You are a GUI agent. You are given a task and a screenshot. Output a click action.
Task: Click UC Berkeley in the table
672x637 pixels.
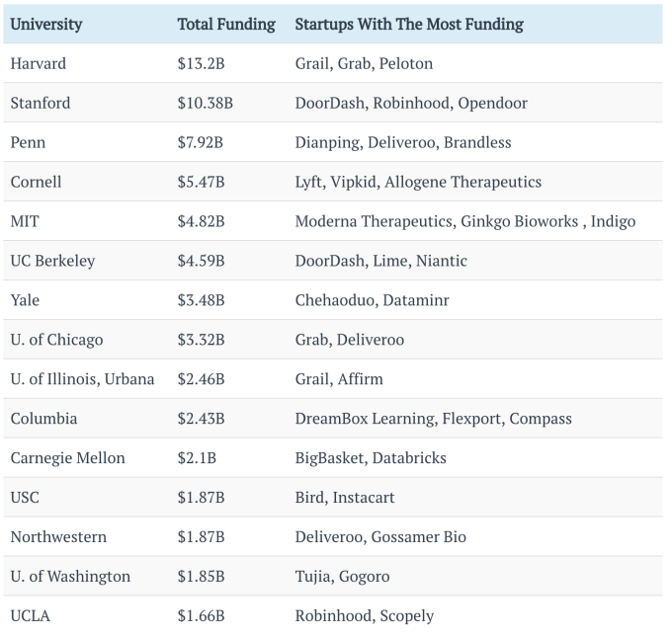point(52,261)
